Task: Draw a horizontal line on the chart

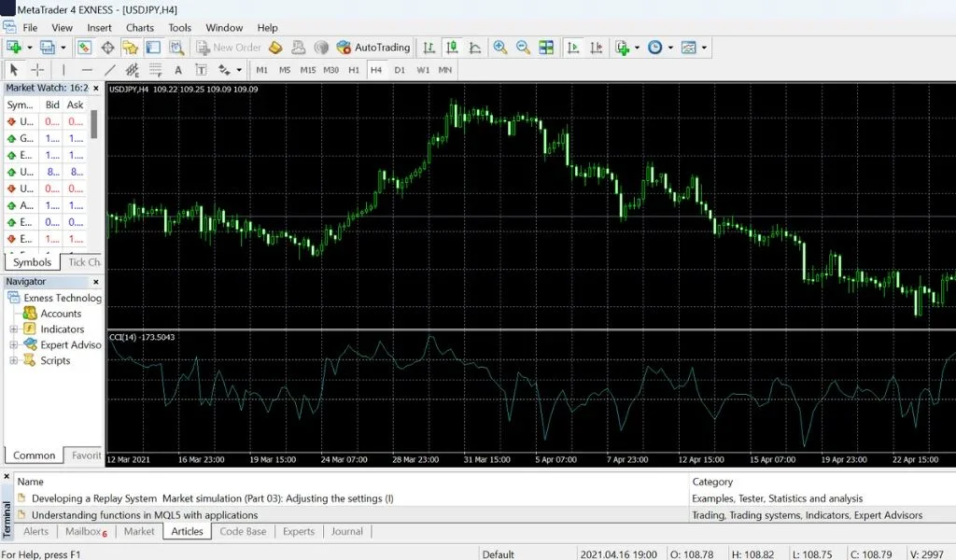Action: click(x=87, y=70)
